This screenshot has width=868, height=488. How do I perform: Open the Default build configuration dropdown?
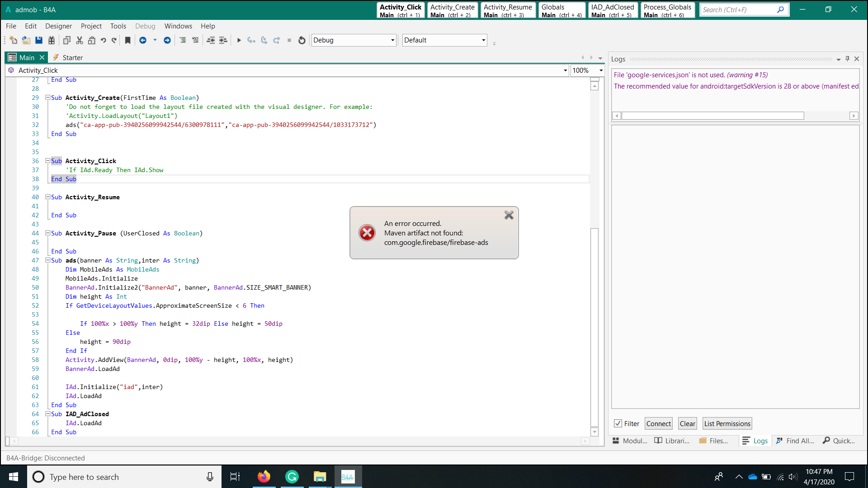click(x=483, y=40)
